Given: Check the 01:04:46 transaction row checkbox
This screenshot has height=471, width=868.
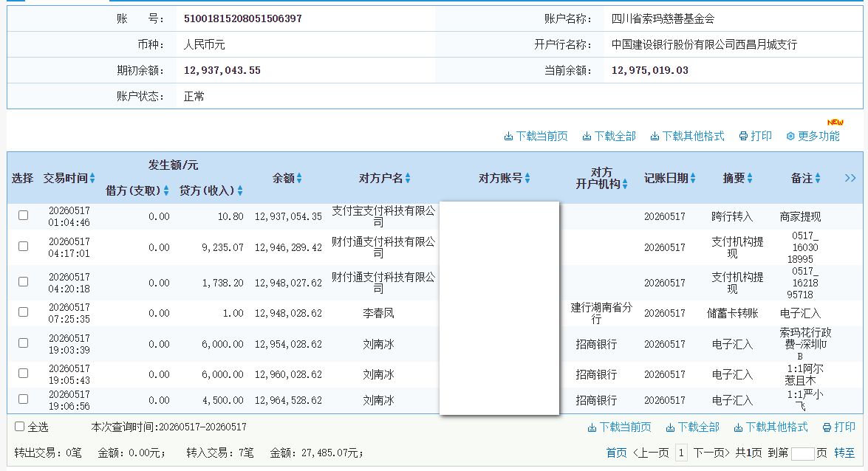Looking at the screenshot, I should 23,216.
